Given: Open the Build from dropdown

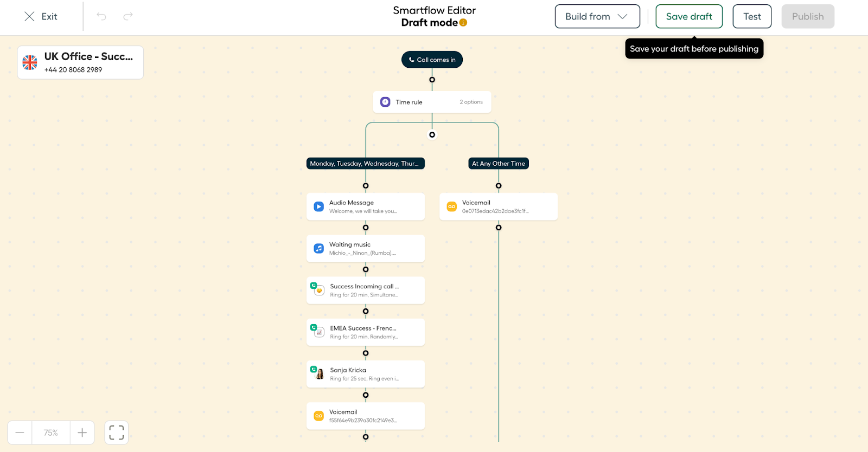Looking at the screenshot, I should pyautogui.click(x=597, y=16).
